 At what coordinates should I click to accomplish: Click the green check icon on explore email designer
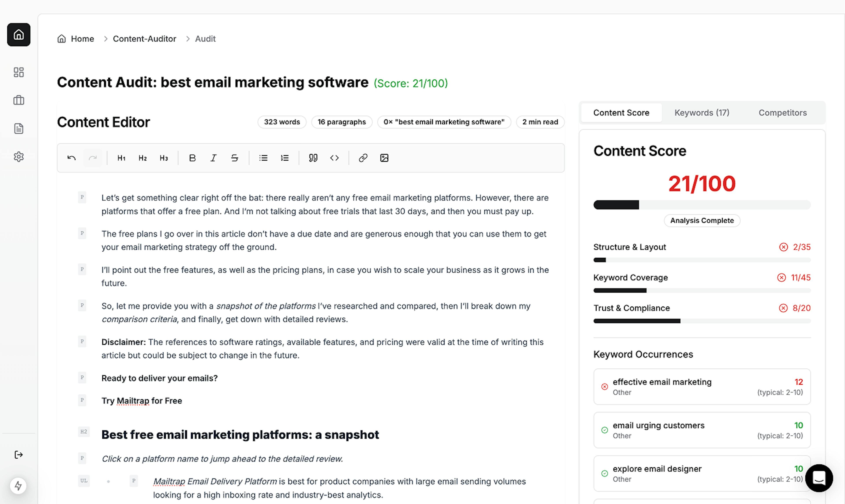[x=604, y=473]
